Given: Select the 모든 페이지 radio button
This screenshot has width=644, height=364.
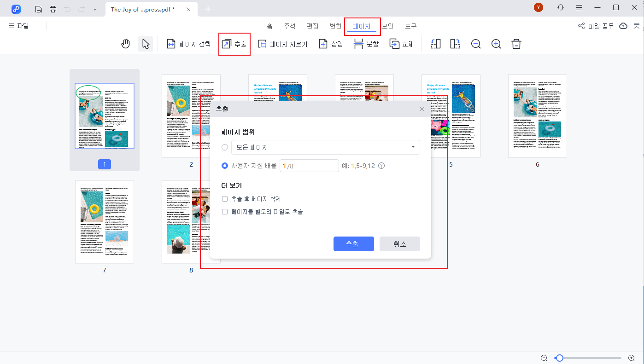Looking at the screenshot, I should tap(224, 147).
